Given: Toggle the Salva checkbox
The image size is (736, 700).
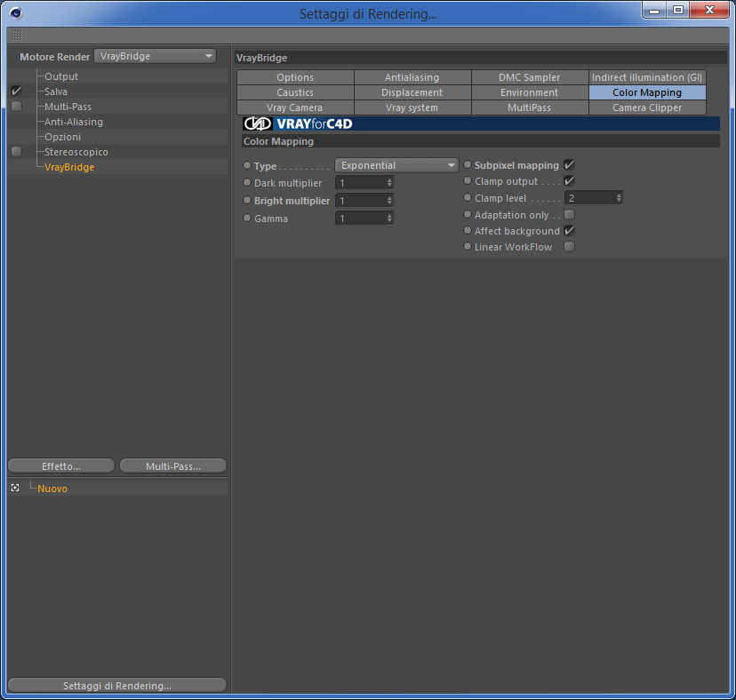Looking at the screenshot, I should click(x=16, y=91).
